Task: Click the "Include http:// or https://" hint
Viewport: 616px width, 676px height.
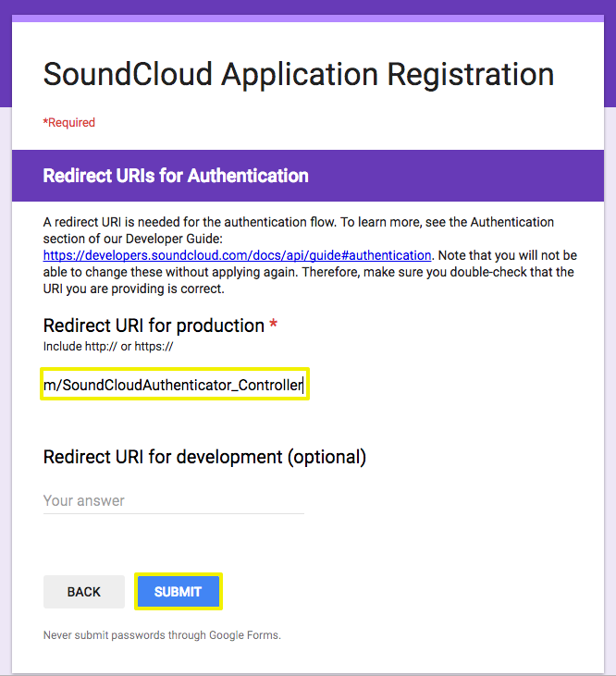Action: point(108,346)
